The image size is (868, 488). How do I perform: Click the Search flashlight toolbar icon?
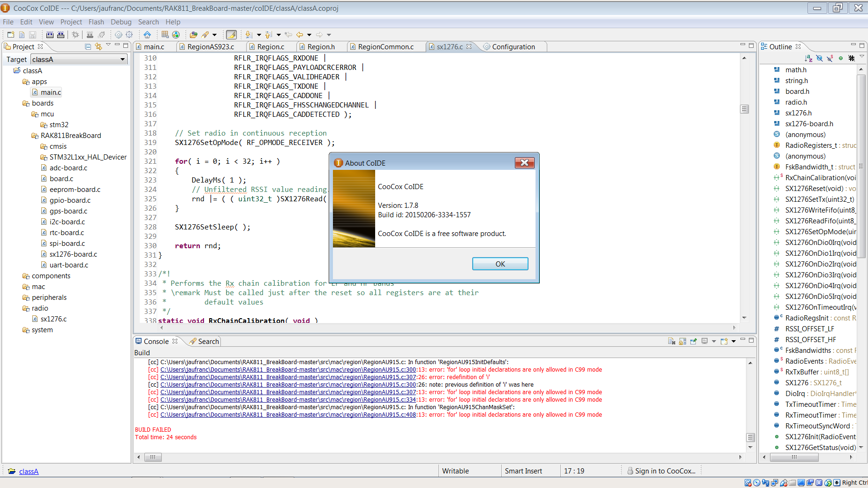pyautogui.click(x=205, y=35)
